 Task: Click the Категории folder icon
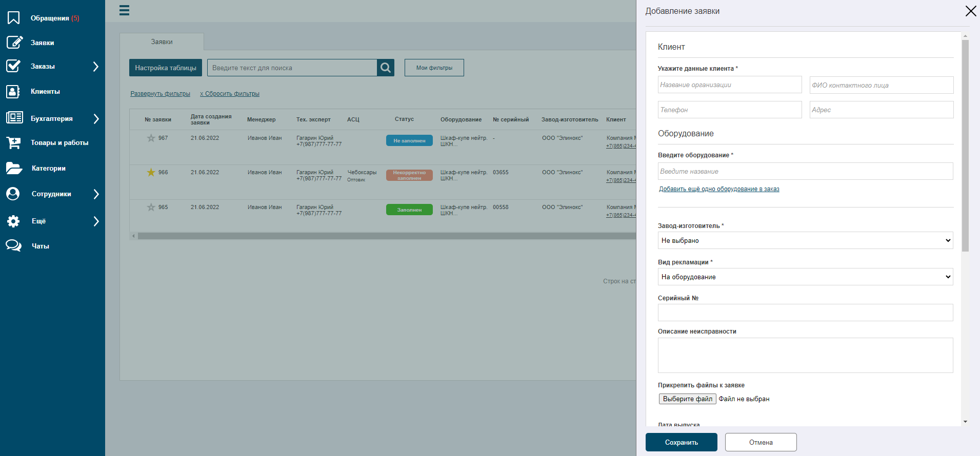(x=14, y=168)
